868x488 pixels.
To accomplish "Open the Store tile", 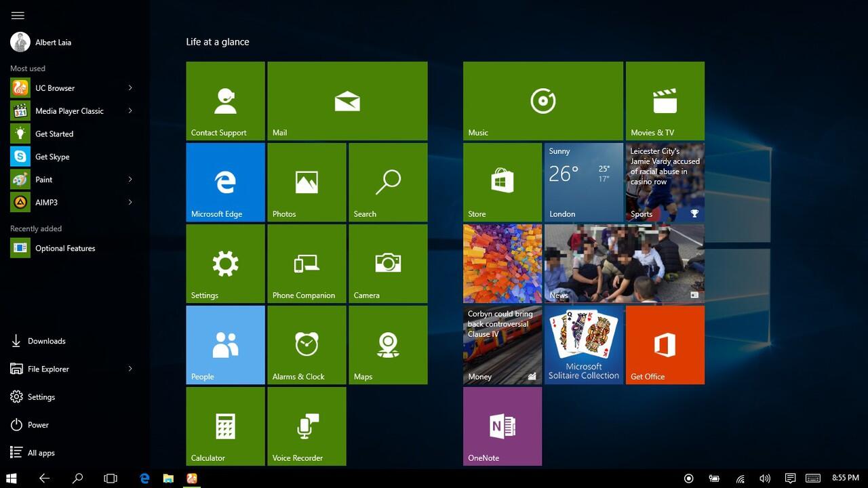I will pyautogui.click(x=502, y=182).
